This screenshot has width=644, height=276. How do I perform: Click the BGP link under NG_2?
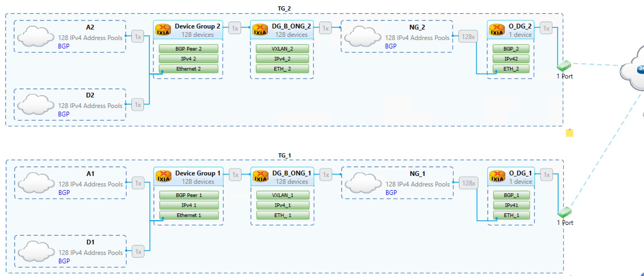click(x=390, y=46)
